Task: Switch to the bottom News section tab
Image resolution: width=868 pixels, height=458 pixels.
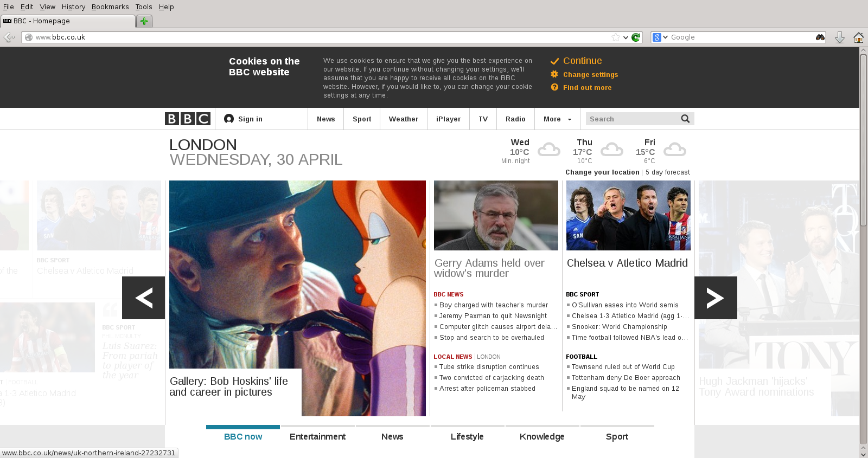Action: click(x=392, y=436)
